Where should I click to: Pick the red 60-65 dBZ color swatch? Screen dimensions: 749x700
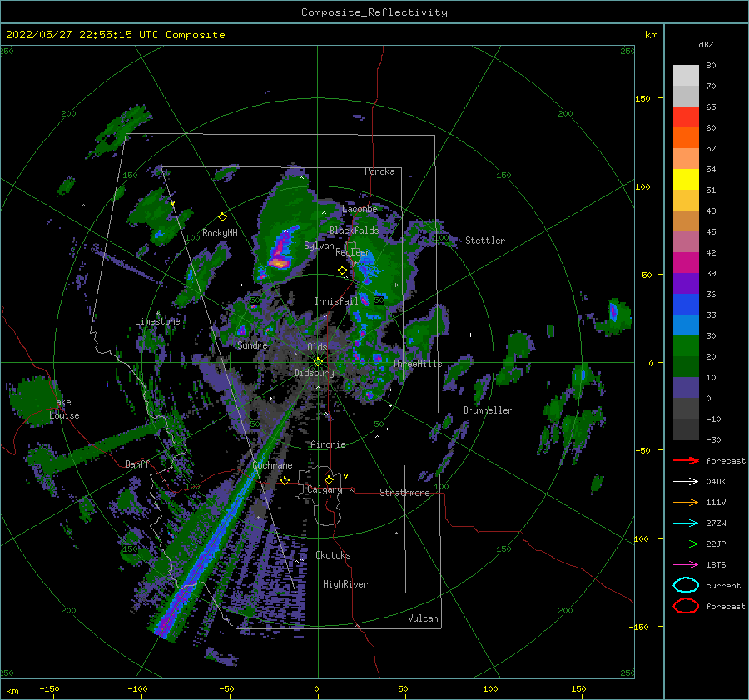(x=686, y=117)
